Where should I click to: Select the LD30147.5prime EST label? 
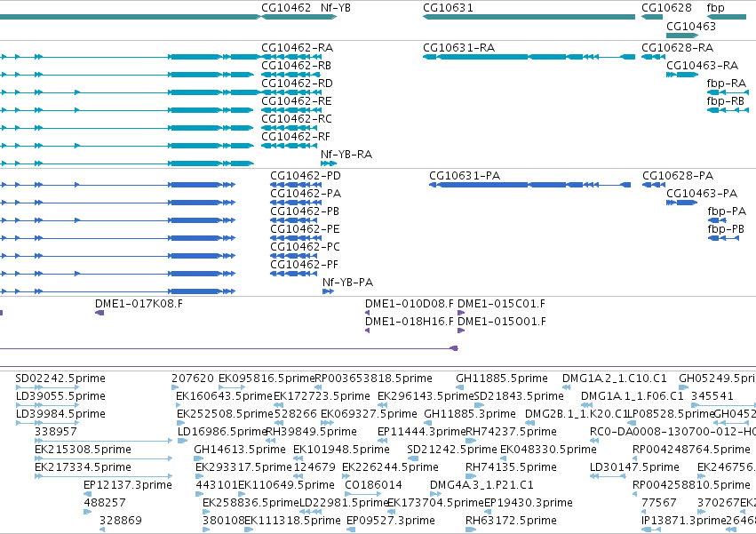coord(634,468)
